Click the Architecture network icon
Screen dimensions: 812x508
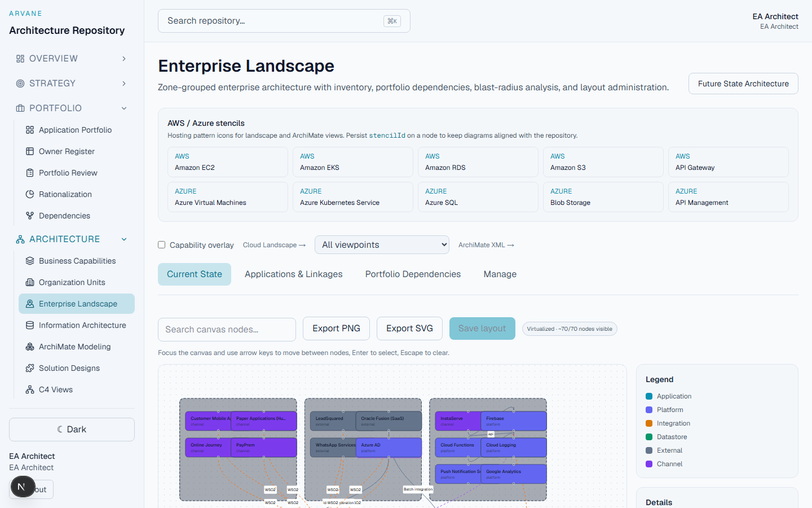point(20,239)
